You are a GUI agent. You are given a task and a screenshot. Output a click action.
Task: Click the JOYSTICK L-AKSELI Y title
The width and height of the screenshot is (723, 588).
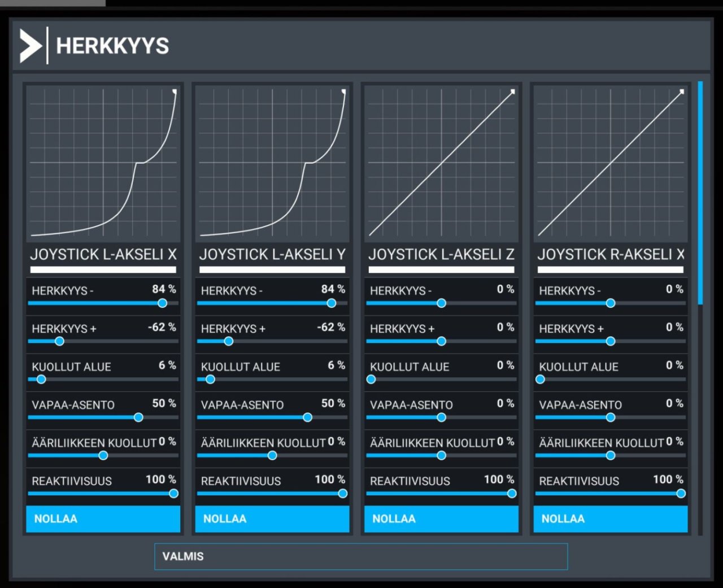[x=272, y=255]
